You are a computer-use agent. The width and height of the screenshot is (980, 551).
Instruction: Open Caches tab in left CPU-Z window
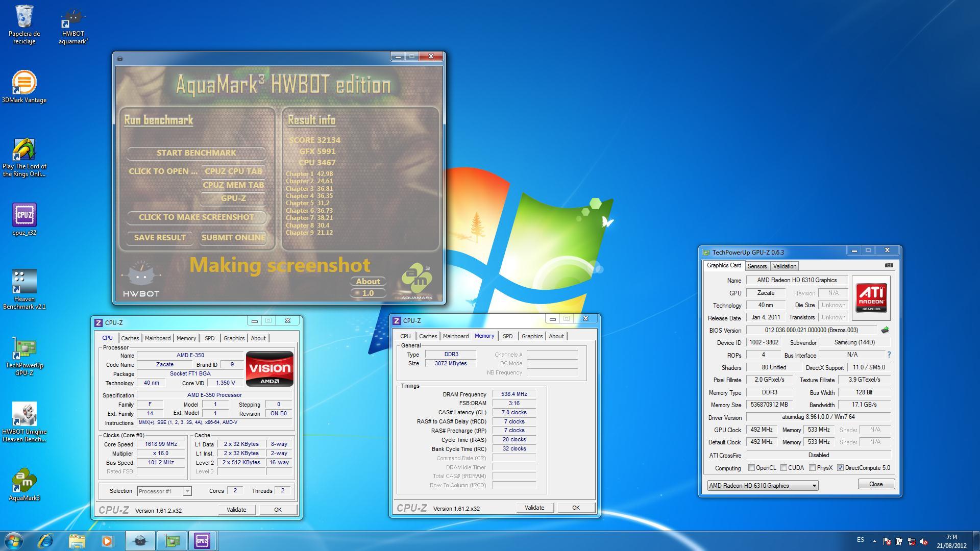tap(130, 338)
